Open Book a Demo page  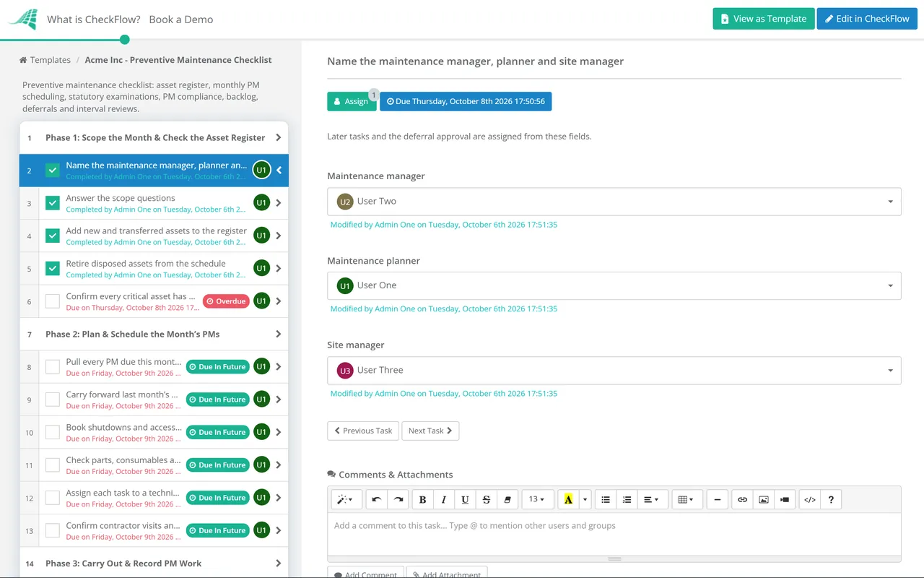(181, 20)
